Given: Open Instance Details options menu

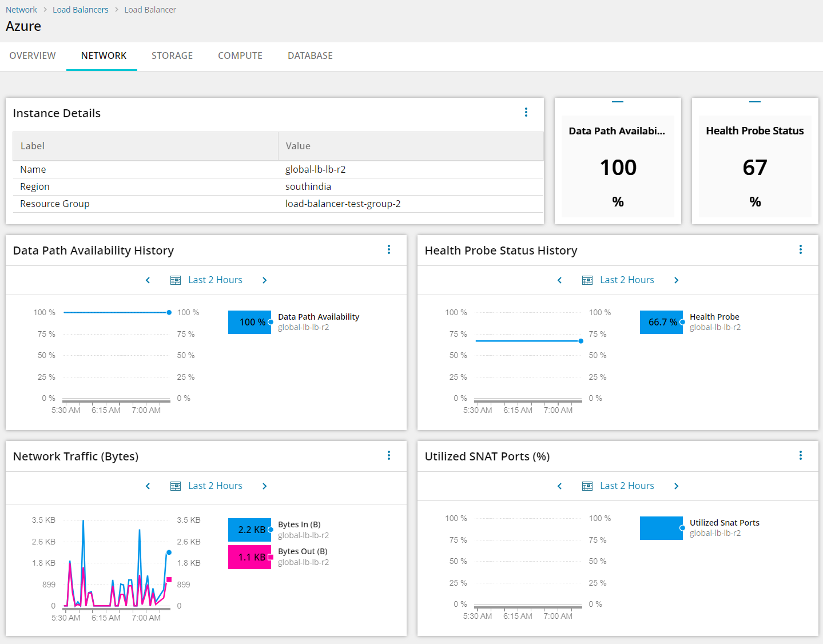Looking at the screenshot, I should [526, 112].
